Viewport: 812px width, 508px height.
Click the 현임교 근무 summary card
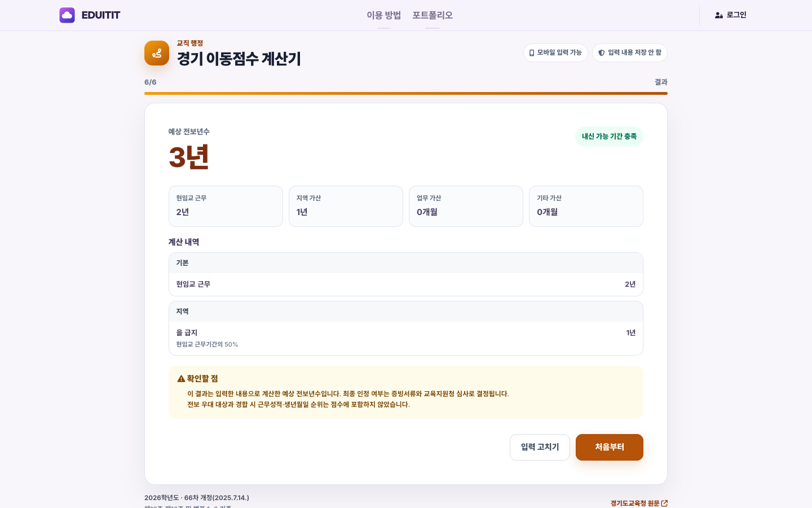point(226,206)
